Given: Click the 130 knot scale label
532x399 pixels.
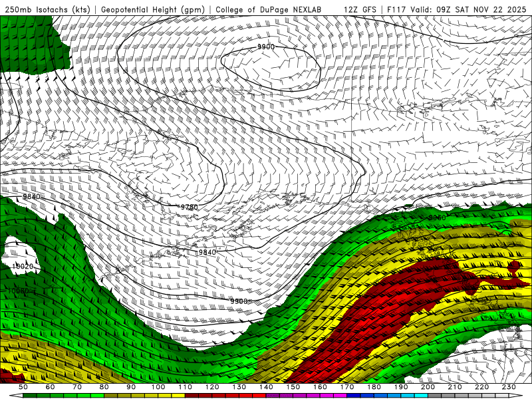Looking at the screenshot, I should pos(239,387).
